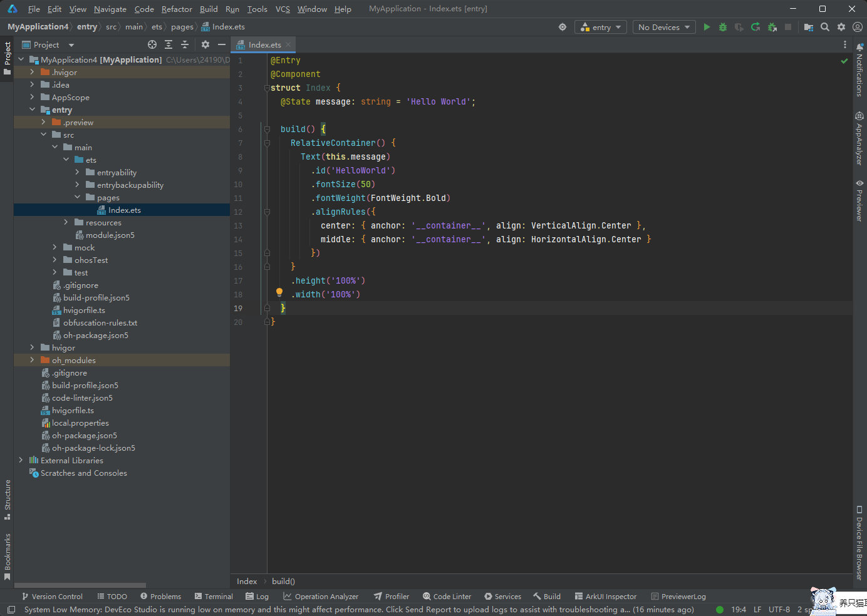Image resolution: width=867 pixels, height=616 pixels.
Task: Run the app with green play button
Action: click(707, 27)
